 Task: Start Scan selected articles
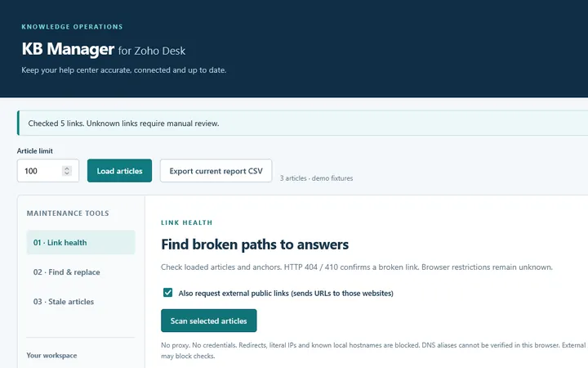click(x=208, y=321)
